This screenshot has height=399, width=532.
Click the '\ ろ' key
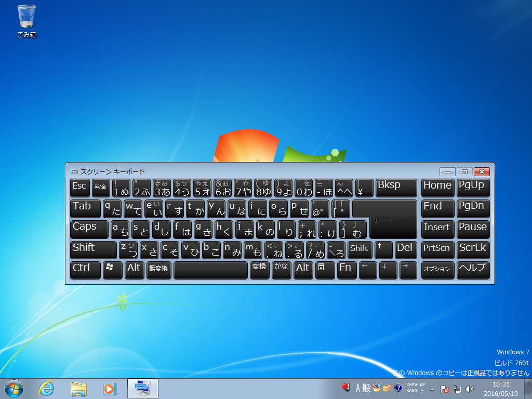(x=336, y=250)
